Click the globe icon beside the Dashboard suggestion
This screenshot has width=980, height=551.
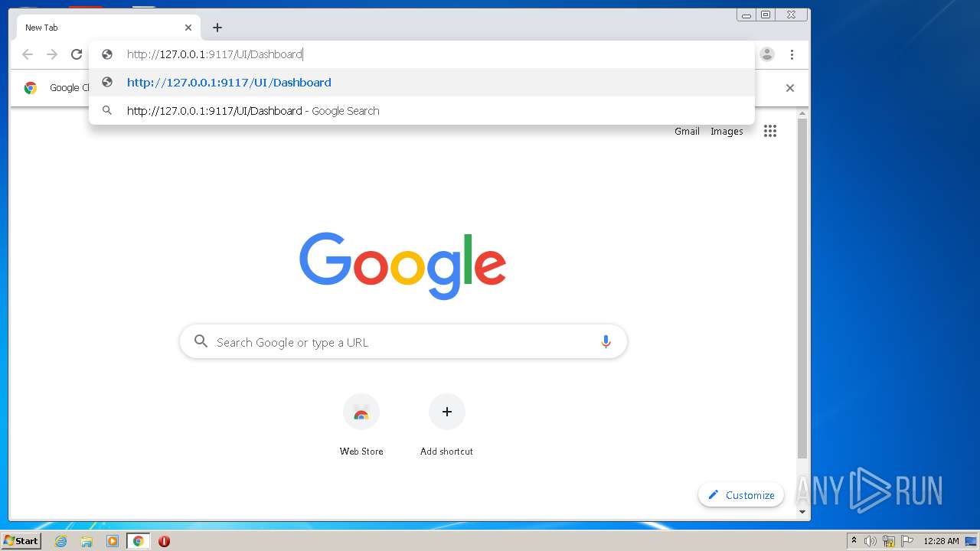108,83
